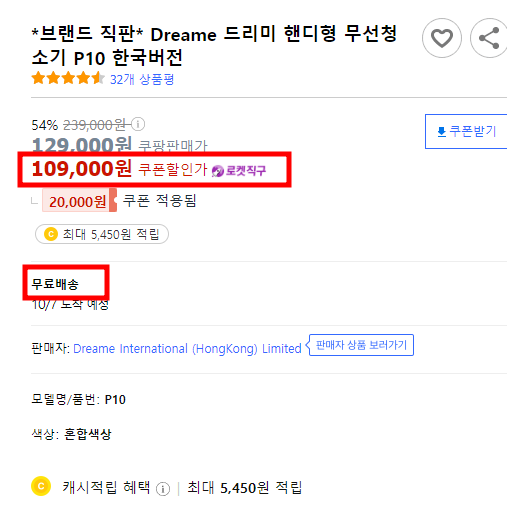Click the 무료배송 shipping label

click(55, 284)
